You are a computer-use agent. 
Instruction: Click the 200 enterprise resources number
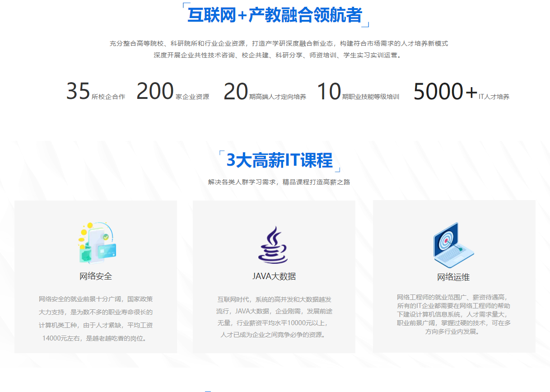point(155,92)
